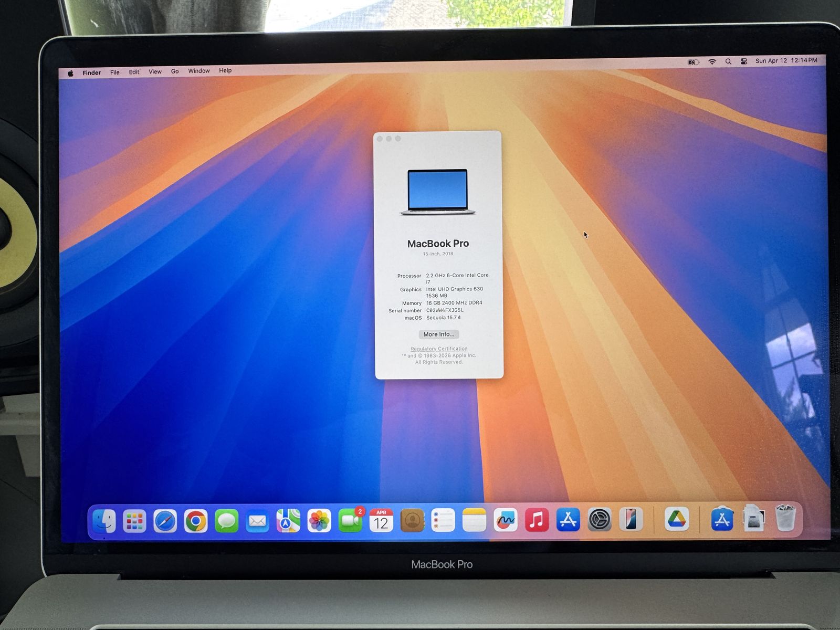Click the More Info... button
The height and width of the screenshot is (630, 840).
[x=439, y=334]
